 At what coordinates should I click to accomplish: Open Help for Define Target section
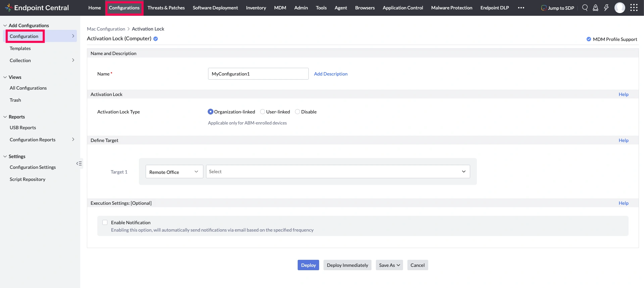pos(624,140)
